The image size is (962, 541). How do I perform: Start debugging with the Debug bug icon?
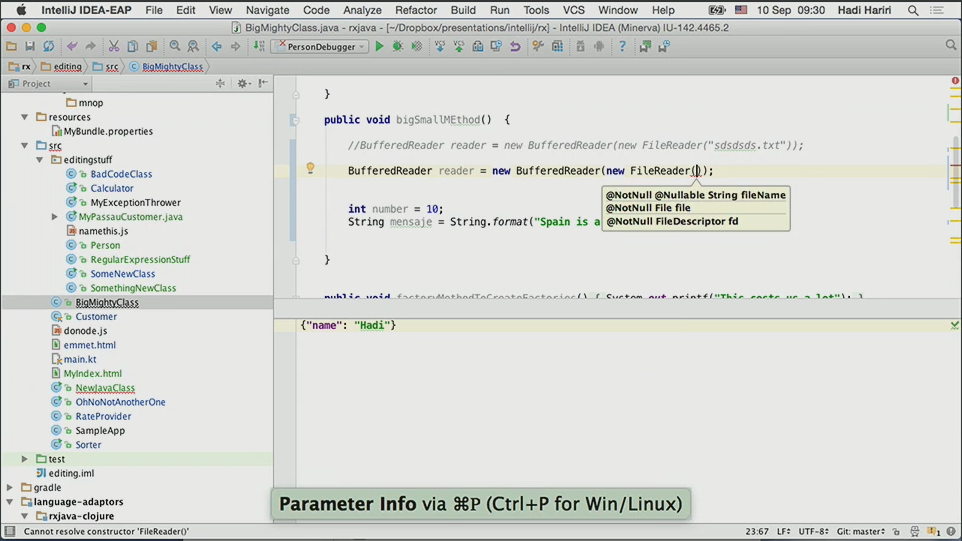pos(398,46)
